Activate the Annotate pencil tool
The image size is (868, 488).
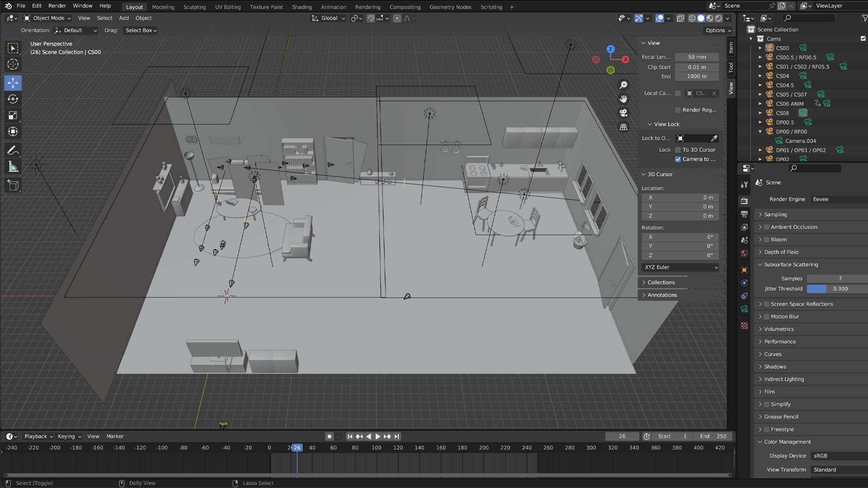(13, 150)
